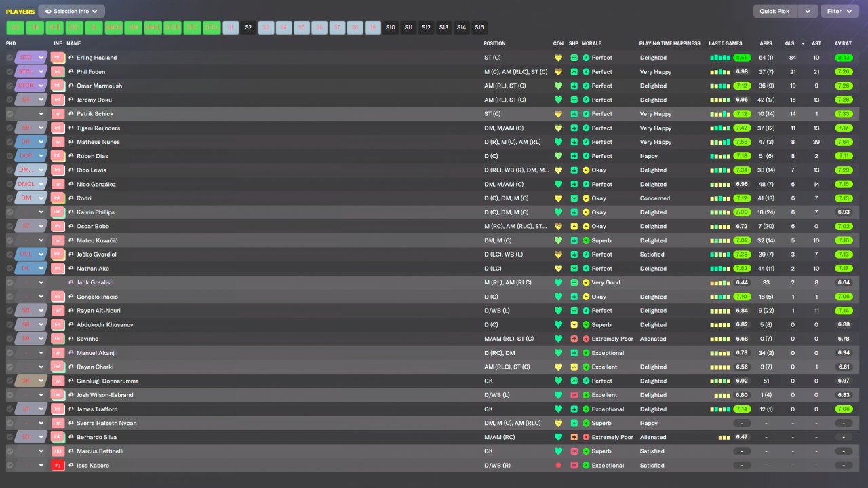This screenshot has height=488, width=868.
Task: Click the sharpness icon for Jack Grealish
Action: pyautogui.click(x=574, y=282)
